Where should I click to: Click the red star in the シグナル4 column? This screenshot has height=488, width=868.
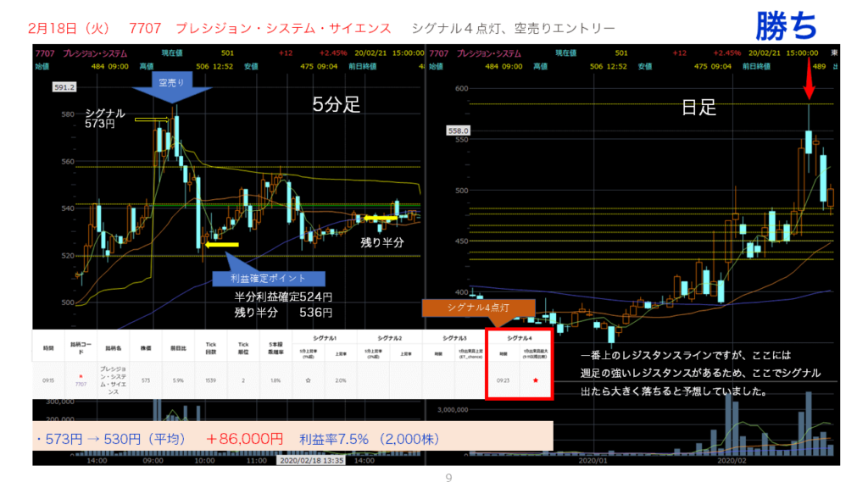click(536, 380)
